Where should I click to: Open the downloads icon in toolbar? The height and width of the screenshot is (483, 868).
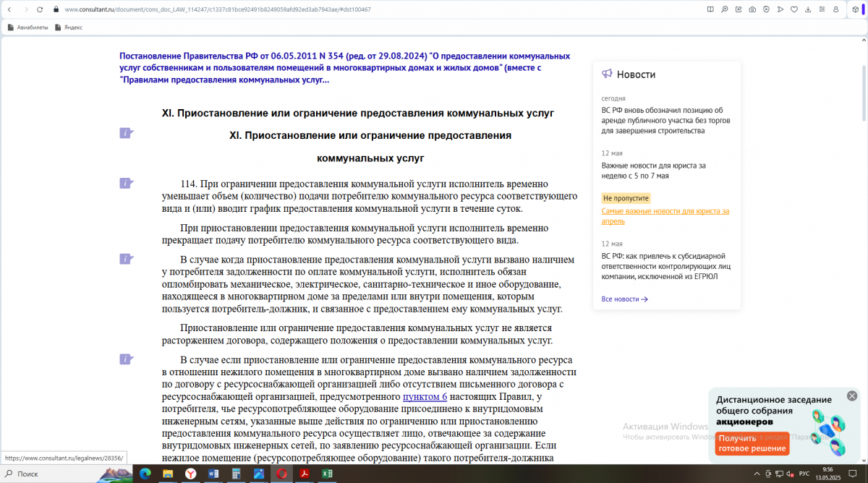pos(807,9)
